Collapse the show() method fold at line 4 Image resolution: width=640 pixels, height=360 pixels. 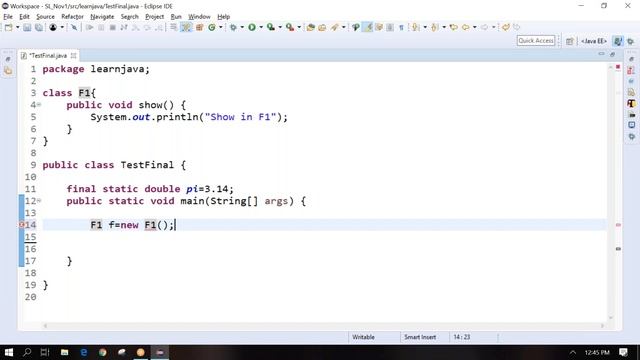39,105
